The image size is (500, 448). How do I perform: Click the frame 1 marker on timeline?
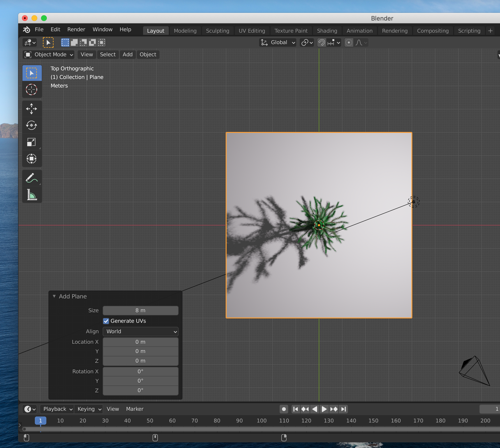click(x=40, y=421)
